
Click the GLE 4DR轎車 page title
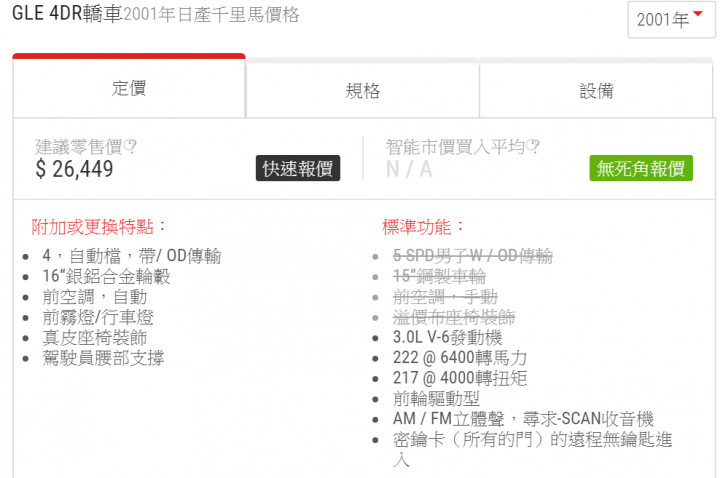pos(67,13)
